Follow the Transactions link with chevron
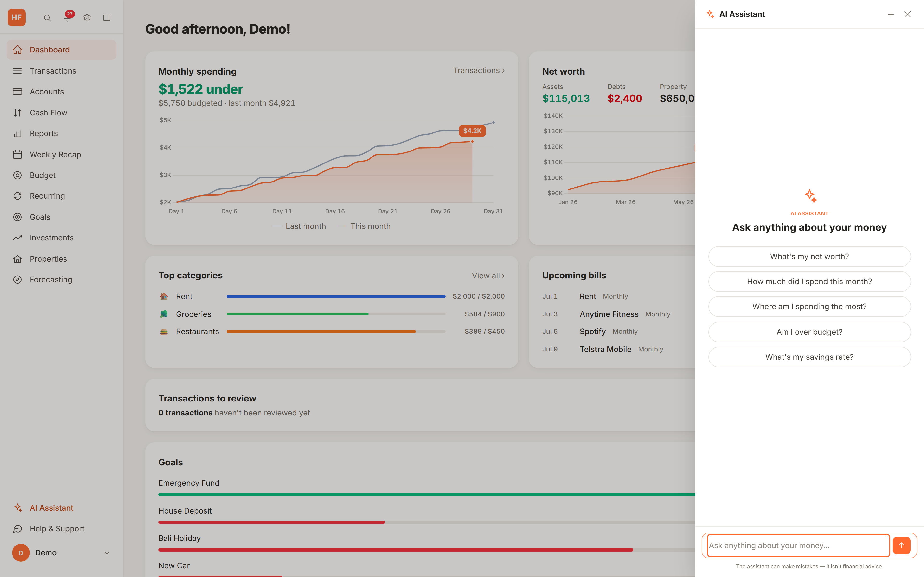924x577 pixels. point(479,71)
